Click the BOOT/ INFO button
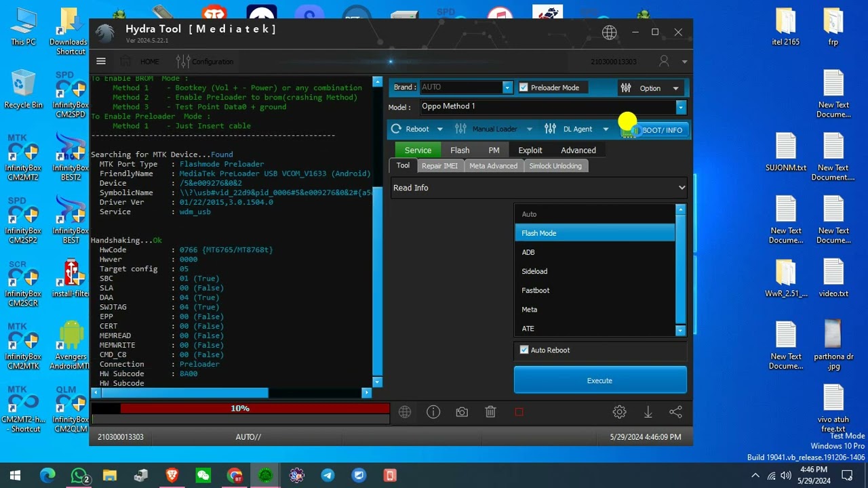The height and width of the screenshot is (488, 868). tap(655, 130)
